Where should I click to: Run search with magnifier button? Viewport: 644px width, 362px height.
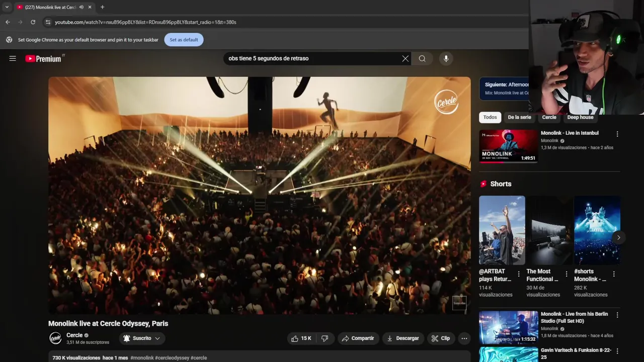click(422, 58)
